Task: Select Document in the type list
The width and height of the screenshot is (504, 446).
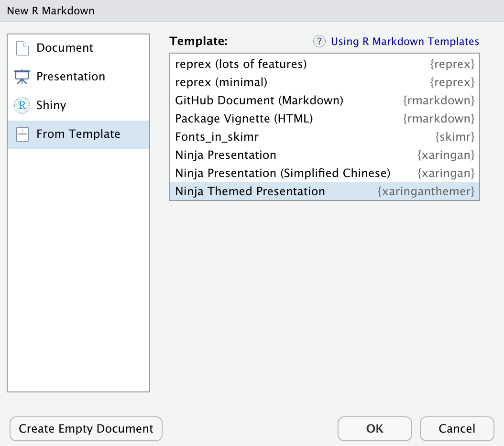Action: pos(78,48)
